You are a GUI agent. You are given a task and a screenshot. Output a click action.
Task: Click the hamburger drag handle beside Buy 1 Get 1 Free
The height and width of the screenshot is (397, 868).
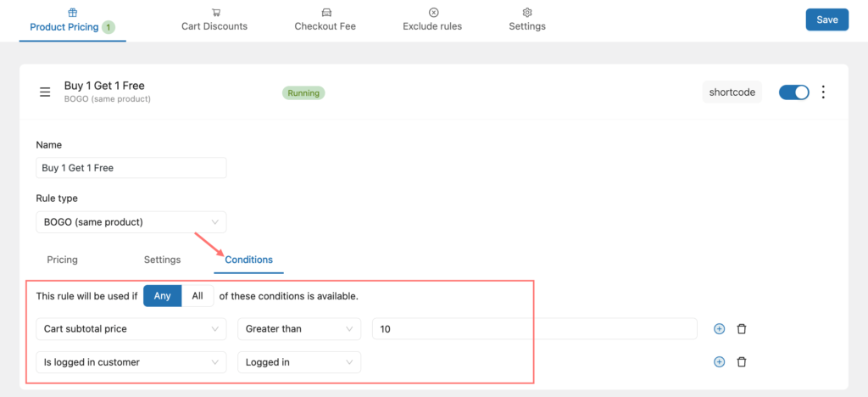click(x=45, y=92)
